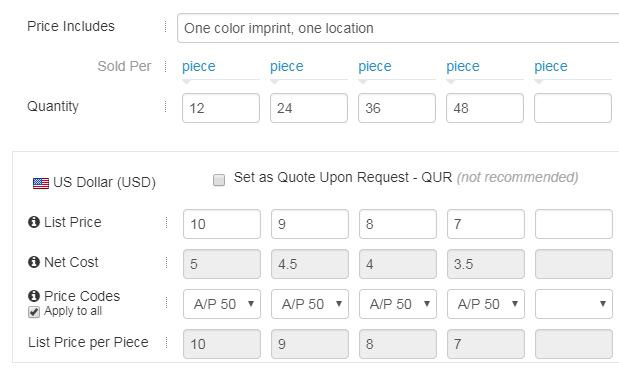This screenshot has height=370, width=619.
Task: Click the Price Includes text field
Action: pyautogui.click(x=398, y=28)
